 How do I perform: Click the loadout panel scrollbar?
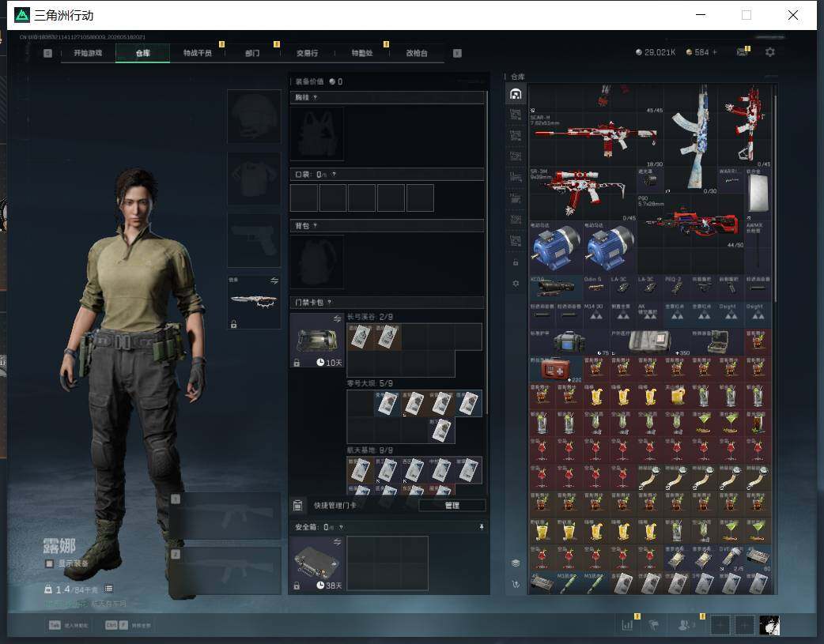click(x=486, y=253)
